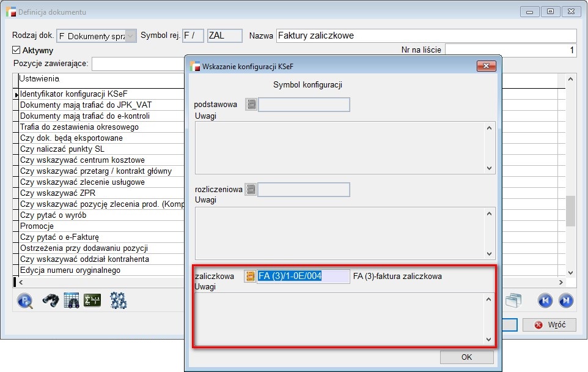The height and width of the screenshot is (372, 588).
Task: Click the table search with binoculars icon
Action: (72, 300)
